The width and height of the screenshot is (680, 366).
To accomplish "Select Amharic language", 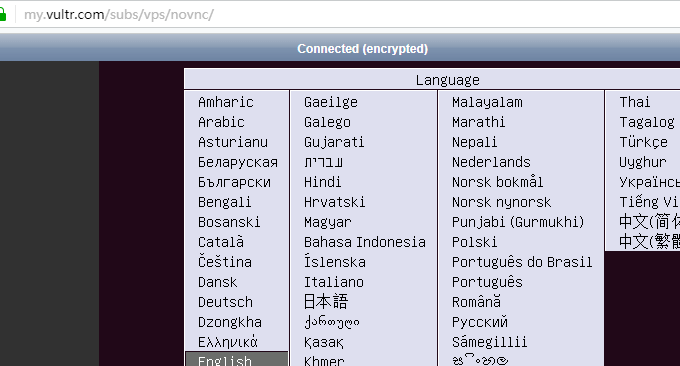I will pyautogui.click(x=226, y=102).
